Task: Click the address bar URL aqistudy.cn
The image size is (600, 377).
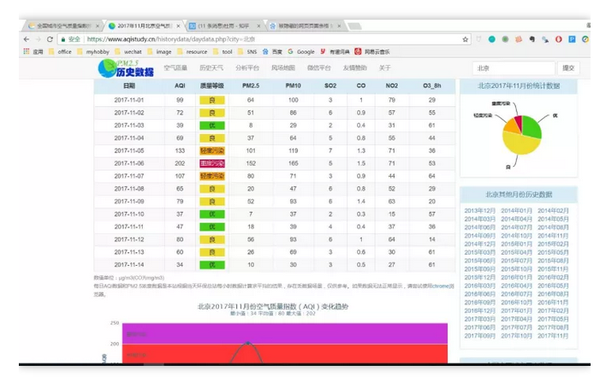Action: point(171,39)
